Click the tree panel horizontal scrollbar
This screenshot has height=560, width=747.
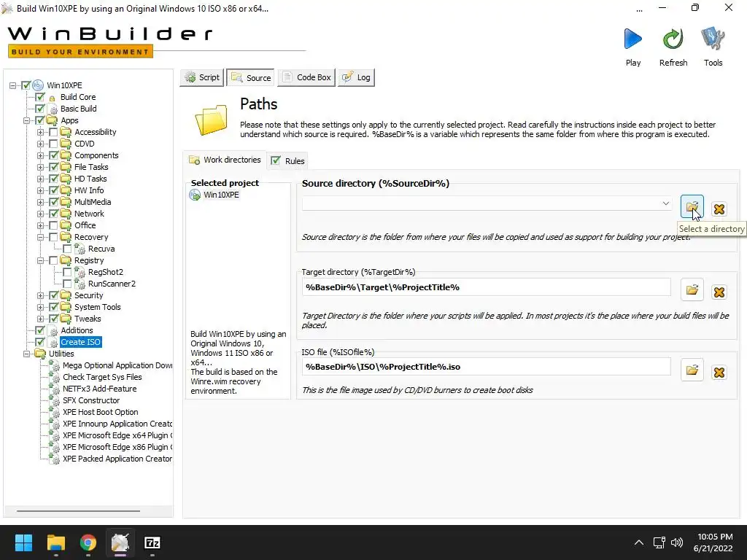(x=79, y=511)
